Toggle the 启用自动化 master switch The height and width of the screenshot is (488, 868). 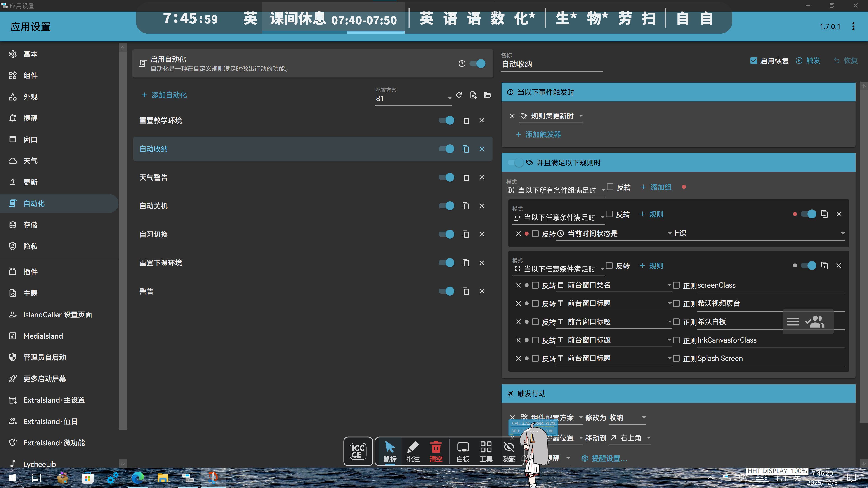pyautogui.click(x=478, y=63)
